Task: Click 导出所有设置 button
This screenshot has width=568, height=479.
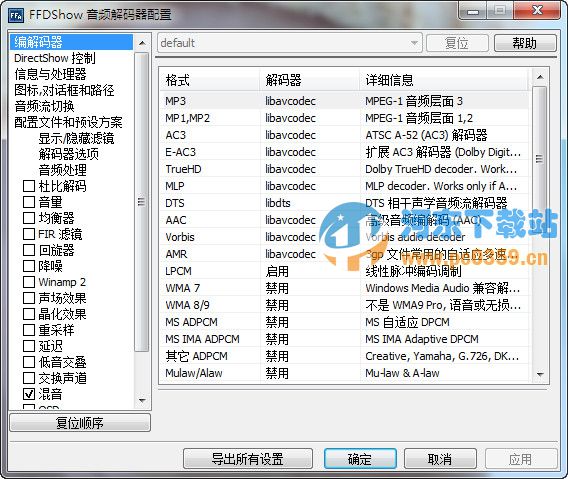Action: 248,459
